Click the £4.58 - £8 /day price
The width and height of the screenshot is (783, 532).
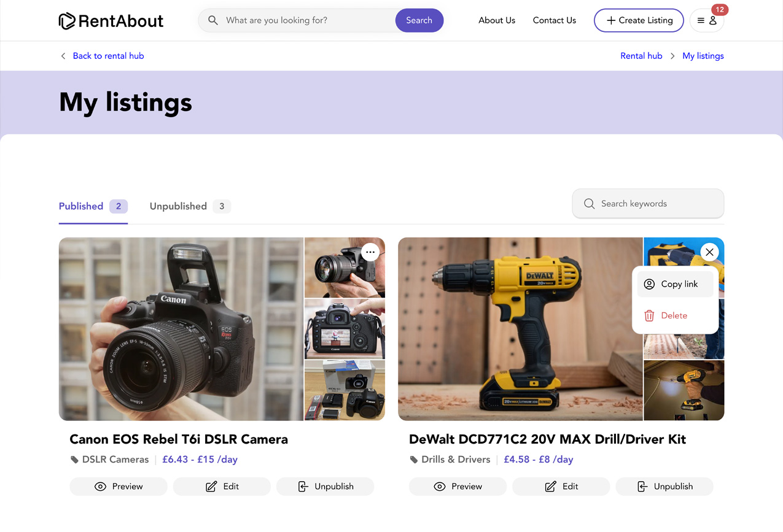pyautogui.click(x=539, y=460)
